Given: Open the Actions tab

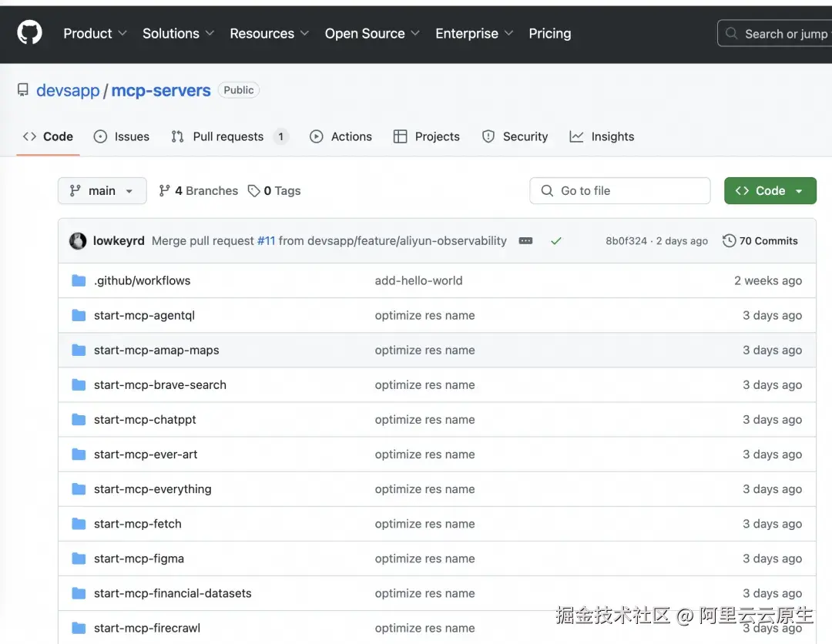Looking at the screenshot, I should 341,136.
